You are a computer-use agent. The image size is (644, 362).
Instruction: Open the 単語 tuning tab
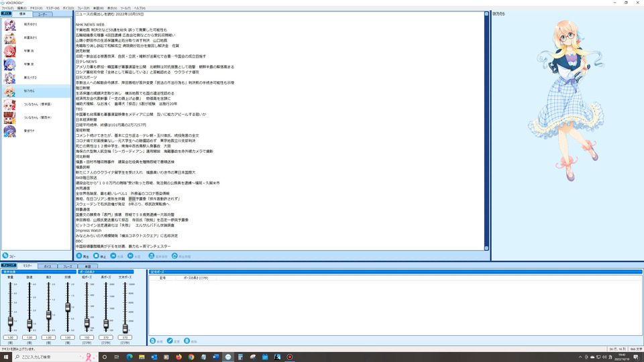(87, 266)
